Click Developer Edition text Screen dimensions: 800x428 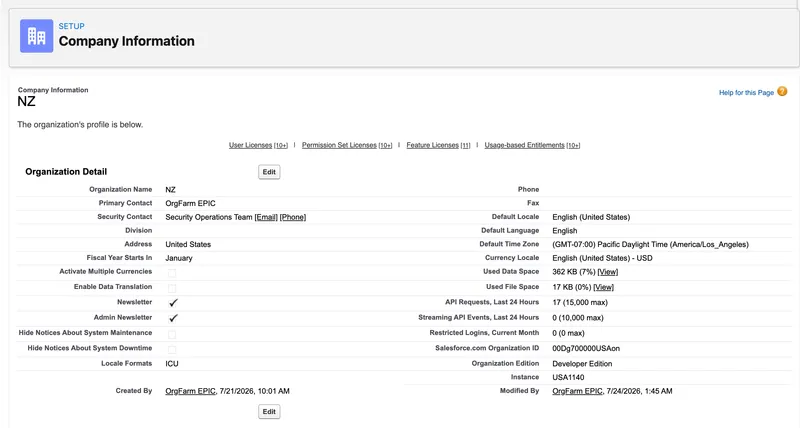click(582, 364)
